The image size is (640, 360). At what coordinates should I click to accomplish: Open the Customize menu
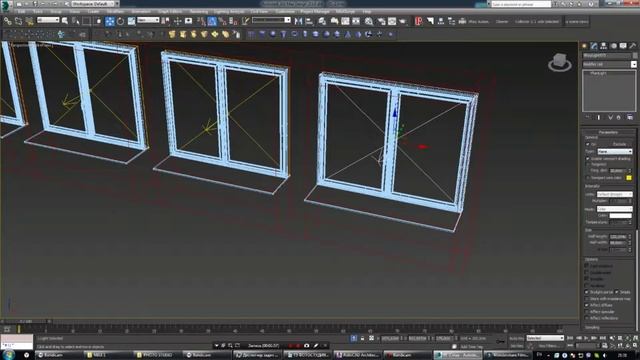click(x=285, y=11)
